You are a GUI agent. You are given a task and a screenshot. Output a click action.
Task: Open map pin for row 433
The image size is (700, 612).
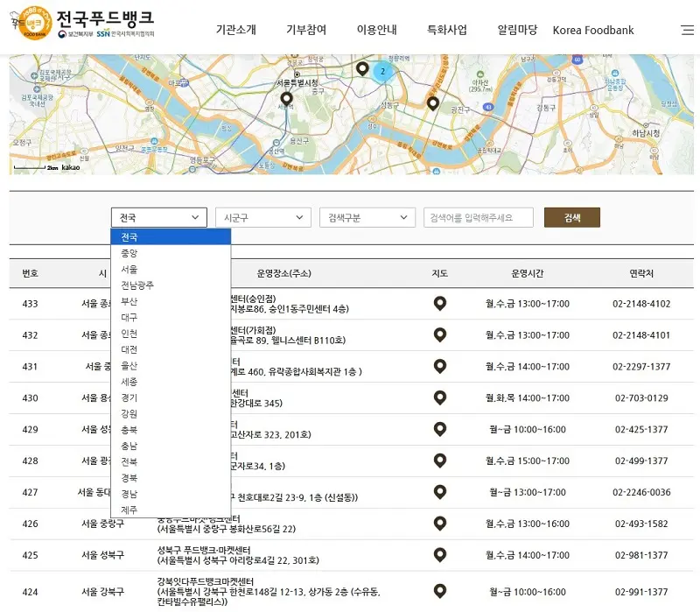440,304
